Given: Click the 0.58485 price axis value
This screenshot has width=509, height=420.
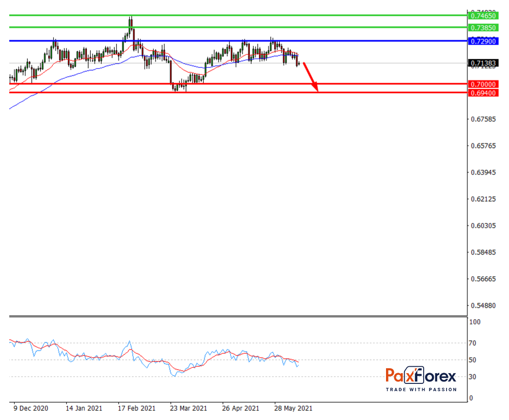Looking at the screenshot, I should pyautogui.click(x=483, y=252).
